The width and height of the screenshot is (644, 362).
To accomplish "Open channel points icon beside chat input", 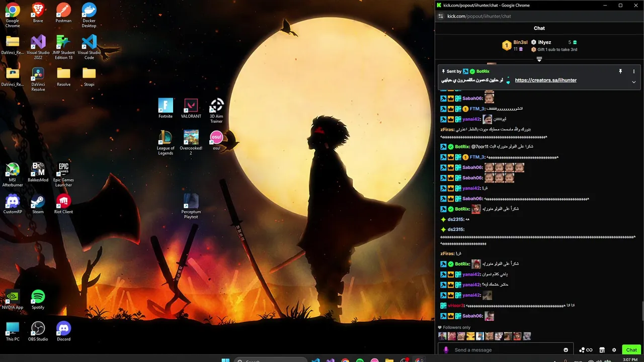I will (586, 350).
